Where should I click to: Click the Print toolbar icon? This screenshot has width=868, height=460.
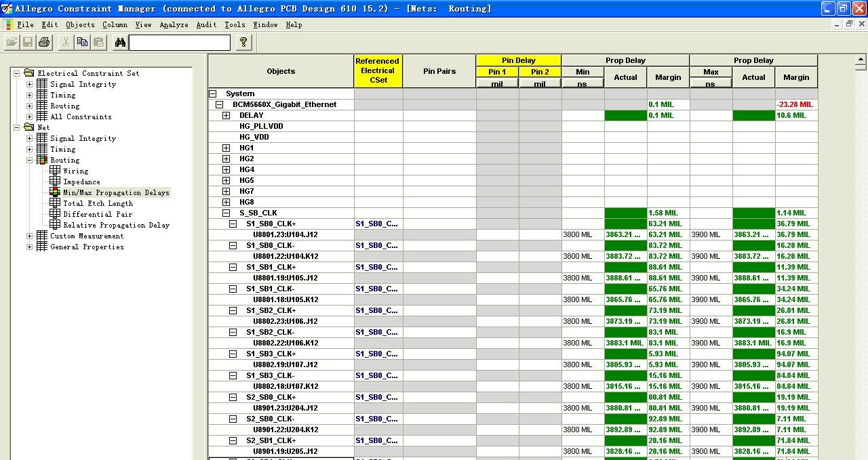click(x=44, y=43)
